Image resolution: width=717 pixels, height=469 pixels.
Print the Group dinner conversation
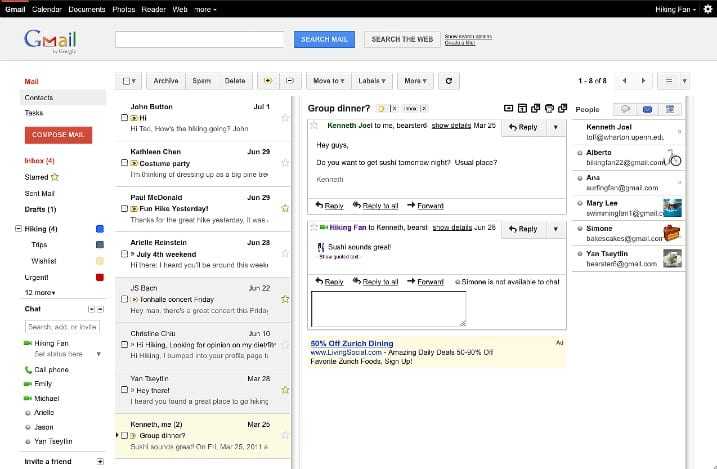click(x=549, y=108)
